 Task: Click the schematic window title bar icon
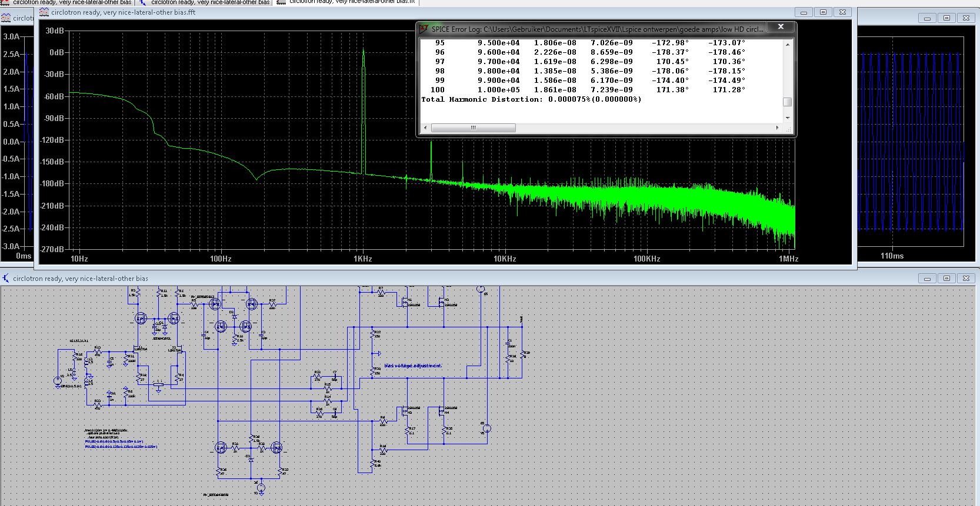[x=6, y=279]
